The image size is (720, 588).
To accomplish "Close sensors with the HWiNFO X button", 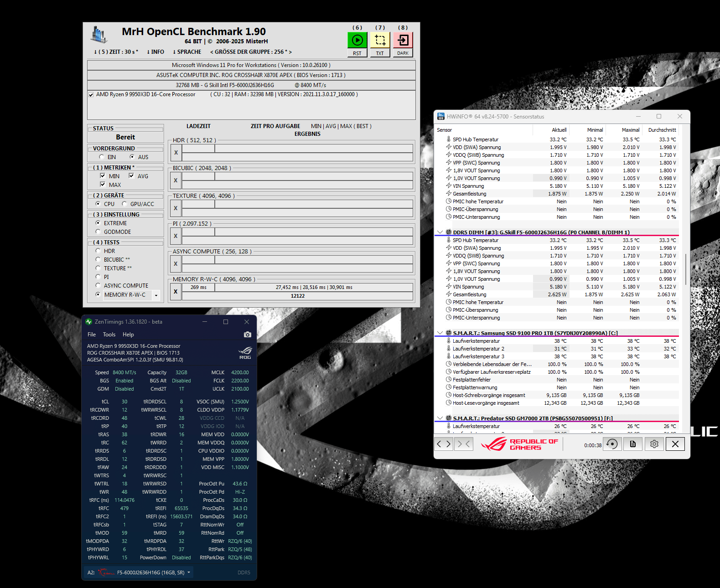I will pyautogui.click(x=675, y=444).
